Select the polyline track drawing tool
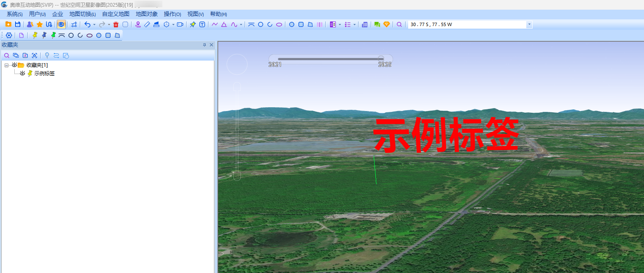Image resolution: width=644 pixels, height=273 pixels. tap(215, 24)
